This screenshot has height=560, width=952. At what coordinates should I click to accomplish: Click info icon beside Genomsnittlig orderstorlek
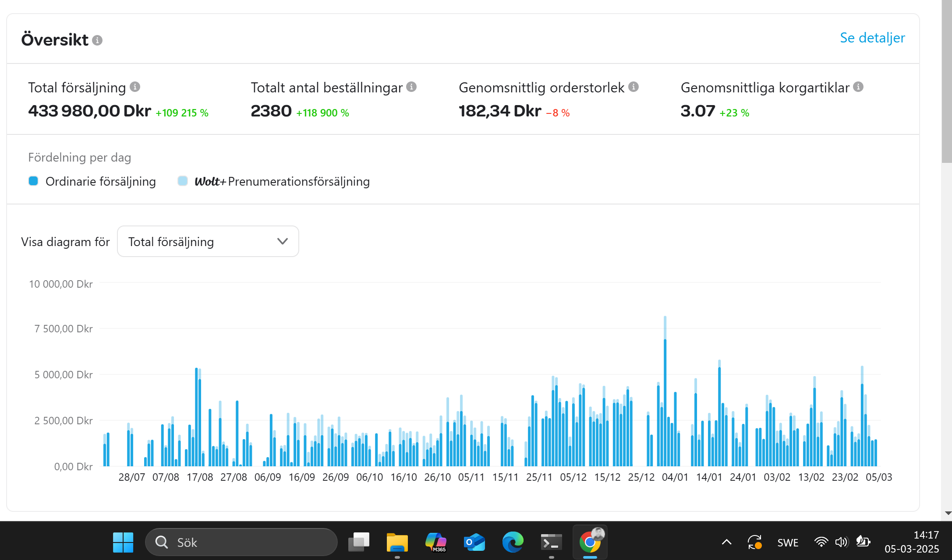633,87
